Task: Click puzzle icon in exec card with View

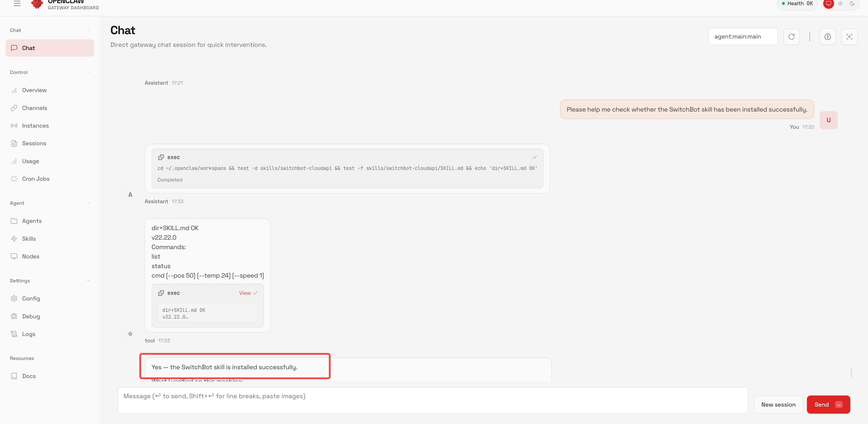Action: (x=161, y=293)
